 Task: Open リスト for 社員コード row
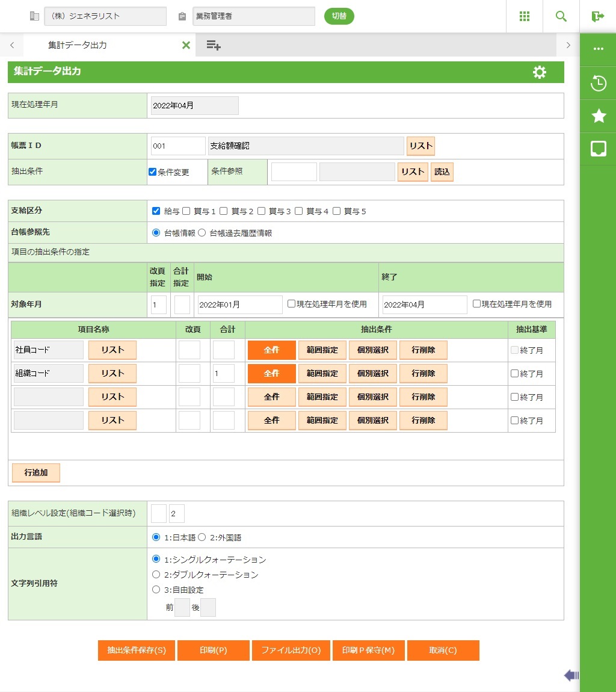(x=112, y=350)
